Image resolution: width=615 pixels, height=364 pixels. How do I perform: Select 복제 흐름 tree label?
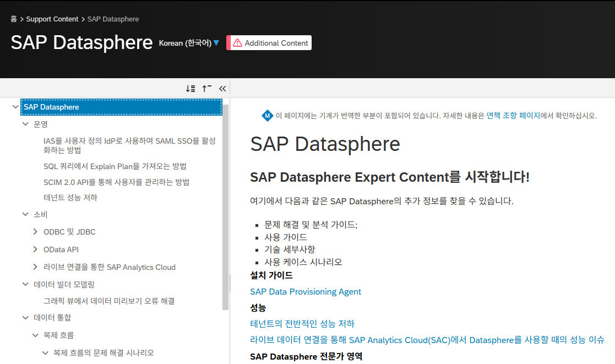[58, 335]
